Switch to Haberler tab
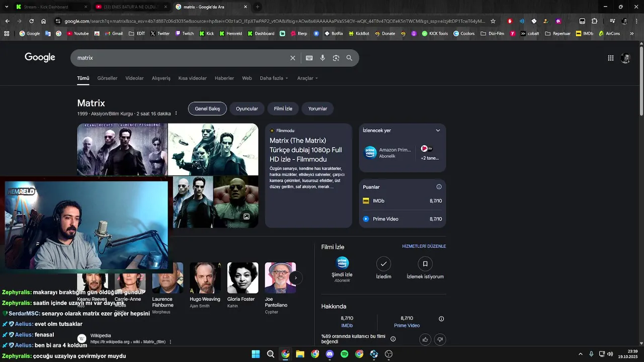 pos(224,78)
